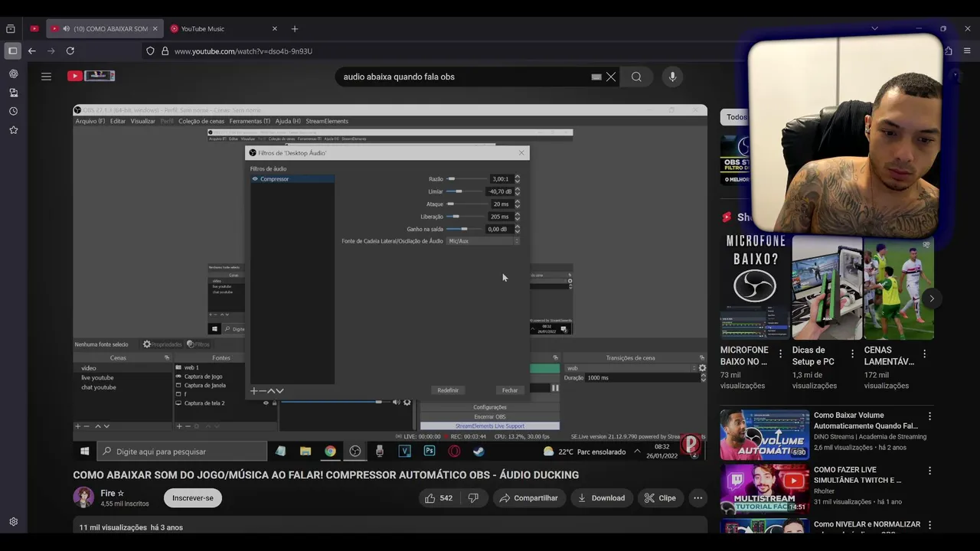Click the Photoshop taskbar icon in the video
Image resolution: width=980 pixels, height=551 pixels.
[430, 452]
